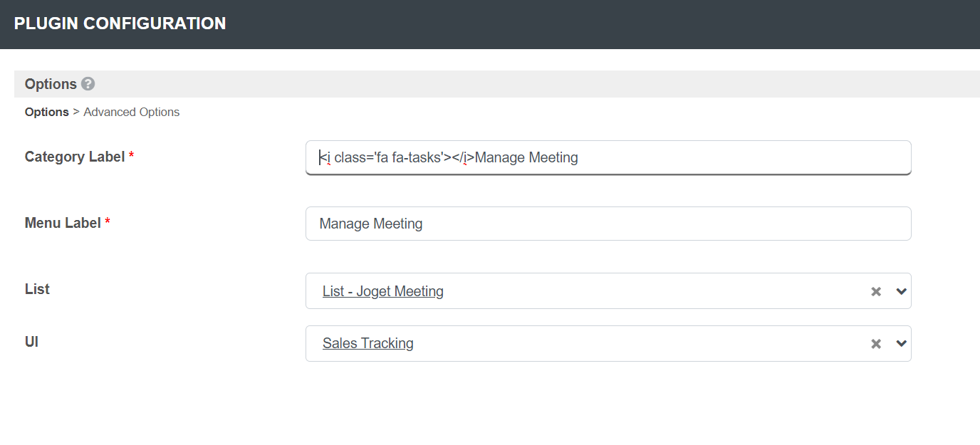Viewport: 980px width, 445px height.
Task: Click the PLUGIN CONFIGURATION title
Action: coord(120,23)
